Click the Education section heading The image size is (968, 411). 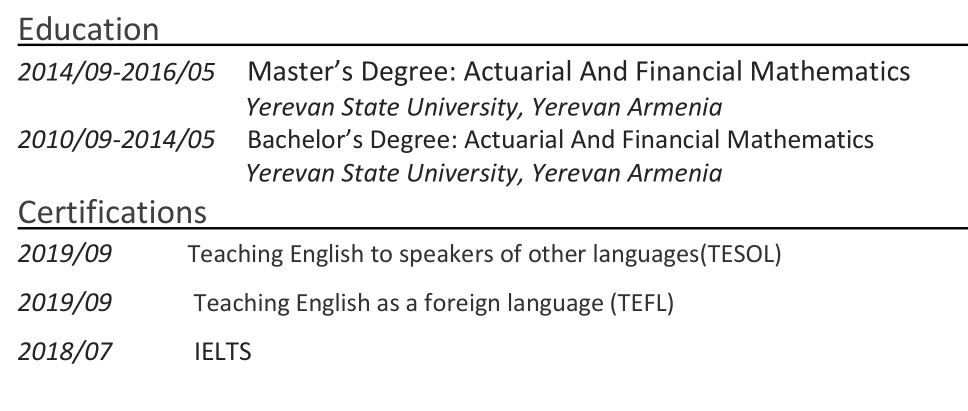pos(89,28)
